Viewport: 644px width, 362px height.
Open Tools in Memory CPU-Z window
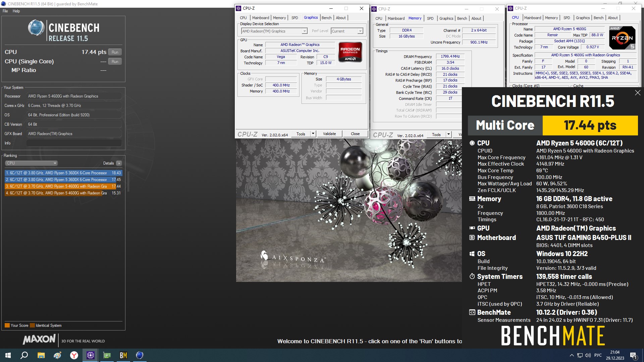436,134
